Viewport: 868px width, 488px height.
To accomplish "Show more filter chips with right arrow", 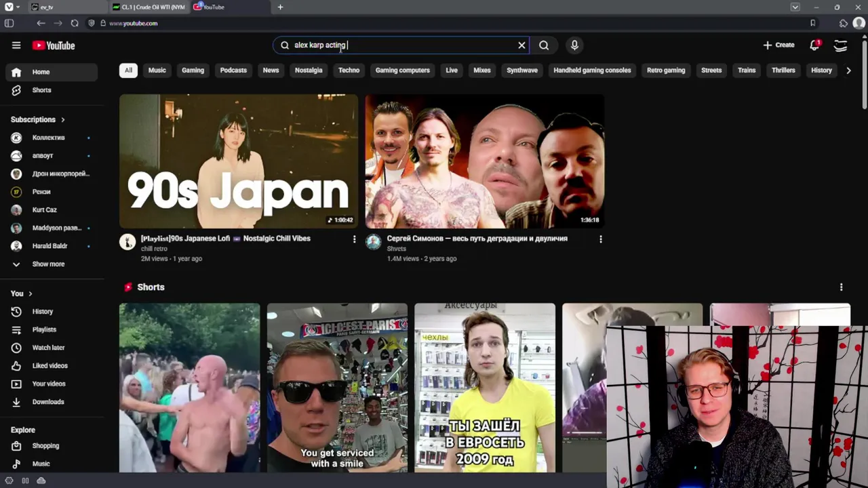I will pyautogui.click(x=848, y=70).
